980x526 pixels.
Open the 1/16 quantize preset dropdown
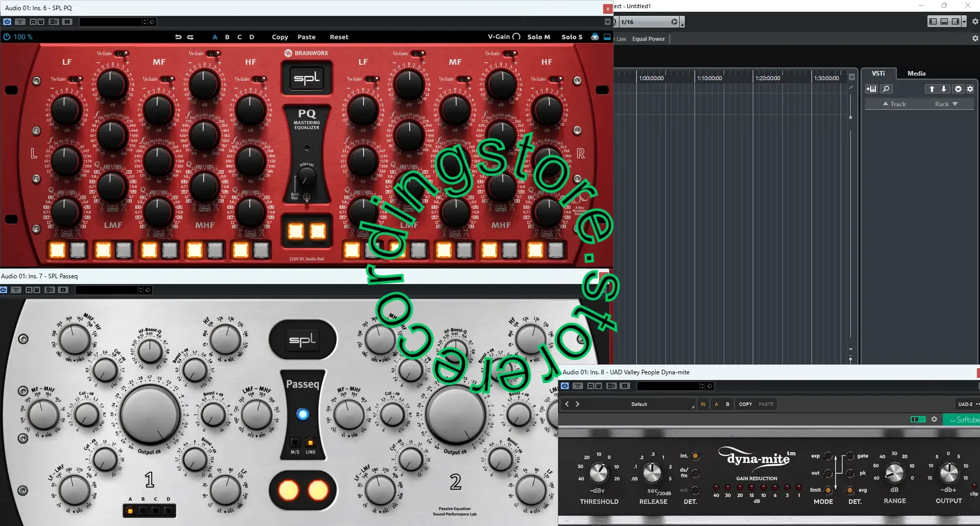pos(649,22)
